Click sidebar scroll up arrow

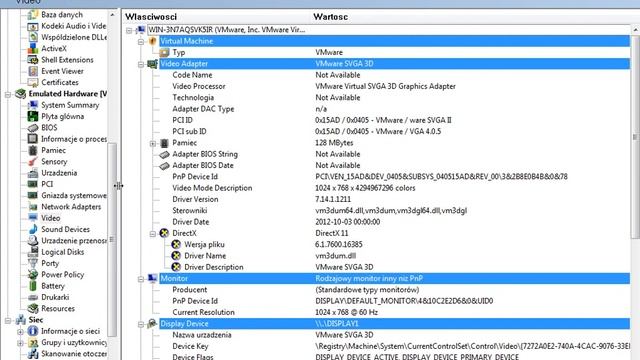112,15
